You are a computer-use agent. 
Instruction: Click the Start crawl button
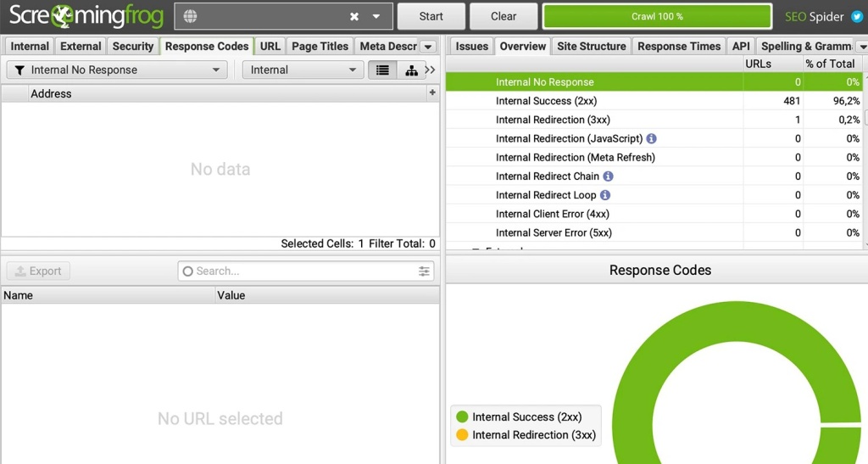click(431, 17)
